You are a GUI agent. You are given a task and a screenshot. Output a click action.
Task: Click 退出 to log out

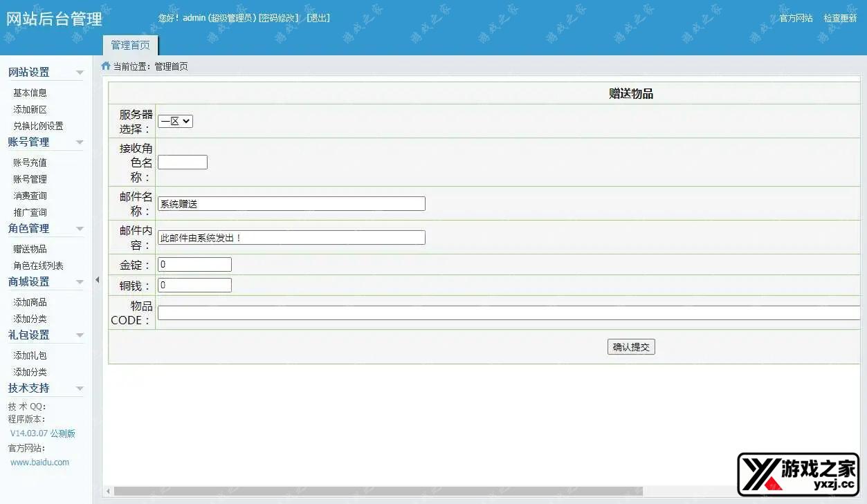pos(318,17)
